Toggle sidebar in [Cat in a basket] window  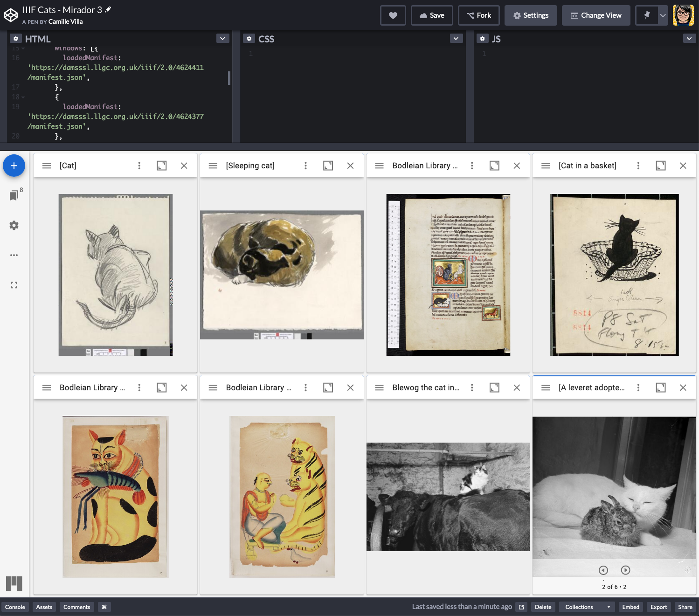[546, 166]
